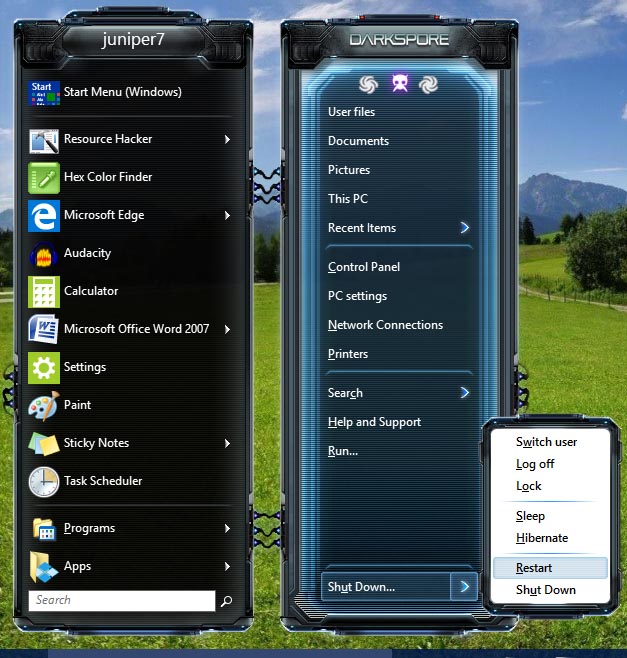
Task: Expand the Search submenu arrow
Action: tap(465, 393)
